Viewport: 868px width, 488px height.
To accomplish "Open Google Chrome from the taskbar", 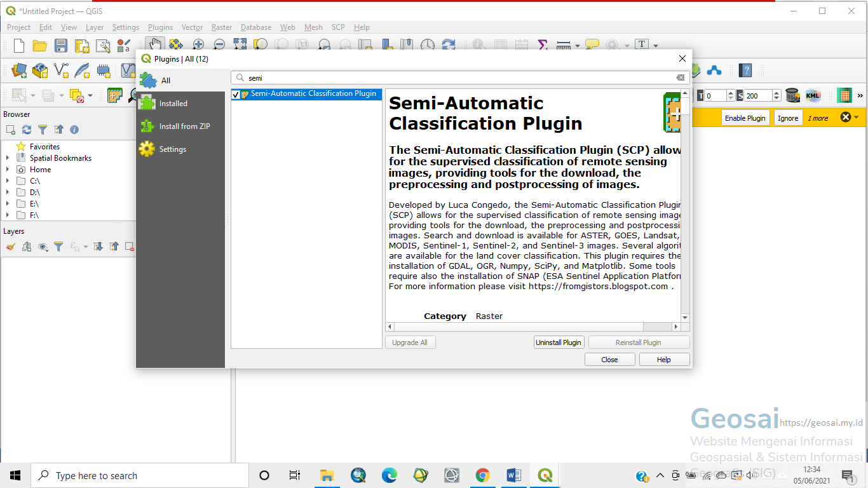I will click(482, 475).
